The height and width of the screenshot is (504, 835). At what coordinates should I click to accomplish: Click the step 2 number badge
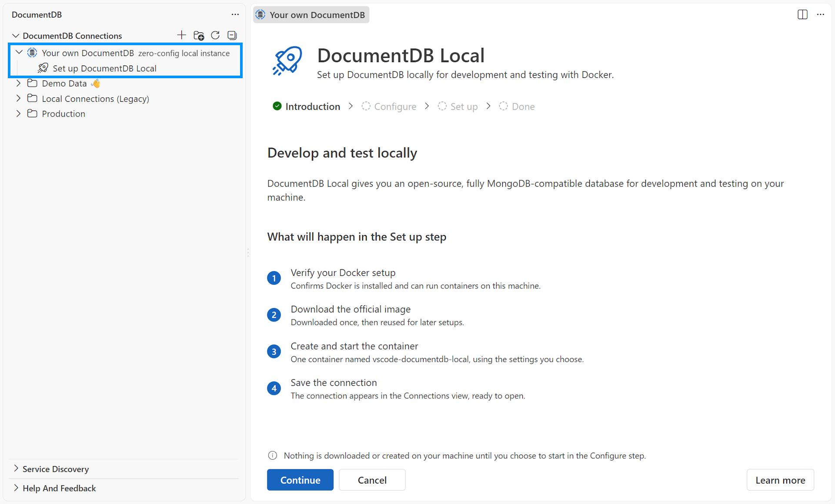(x=274, y=315)
